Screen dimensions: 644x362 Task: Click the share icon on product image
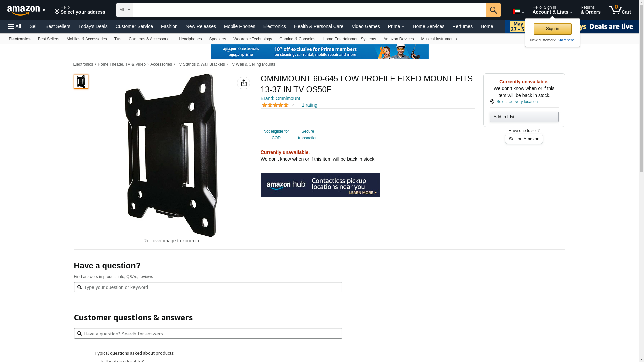[x=244, y=83]
